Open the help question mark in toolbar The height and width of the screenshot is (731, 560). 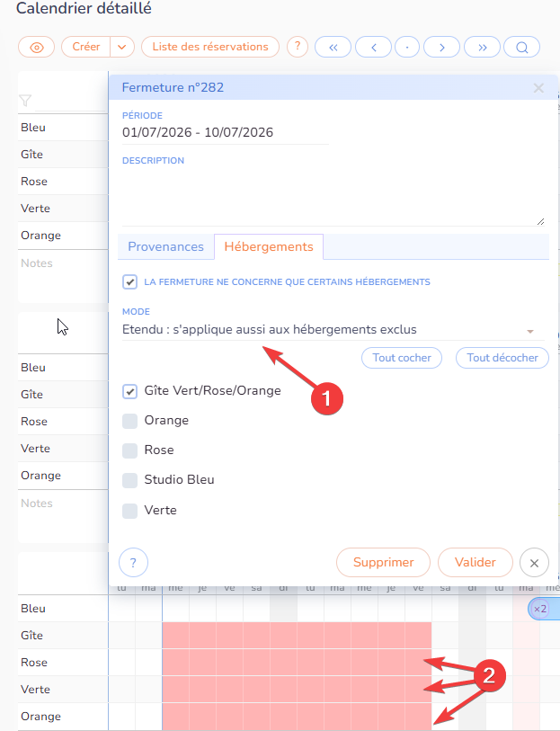click(x=297, y=47)
